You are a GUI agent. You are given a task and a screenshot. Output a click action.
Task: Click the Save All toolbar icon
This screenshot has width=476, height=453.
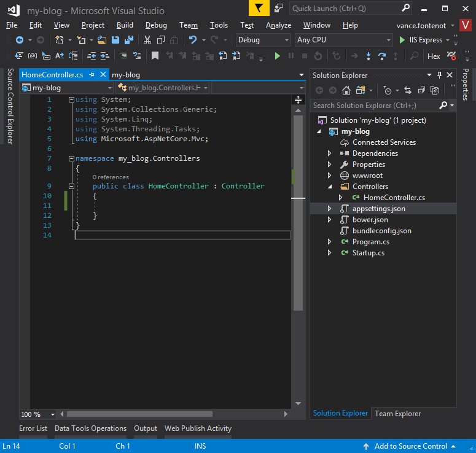(x=129, y=40)
